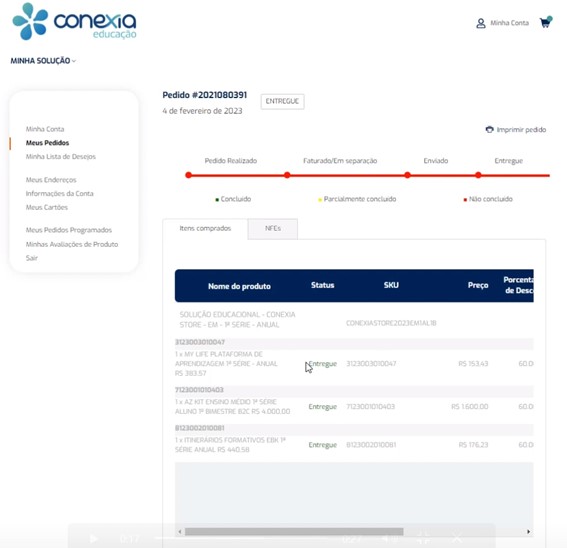Click the Não concluído legend label
Image resolution: width=567 pixels, height=548 pixels.
491,199
